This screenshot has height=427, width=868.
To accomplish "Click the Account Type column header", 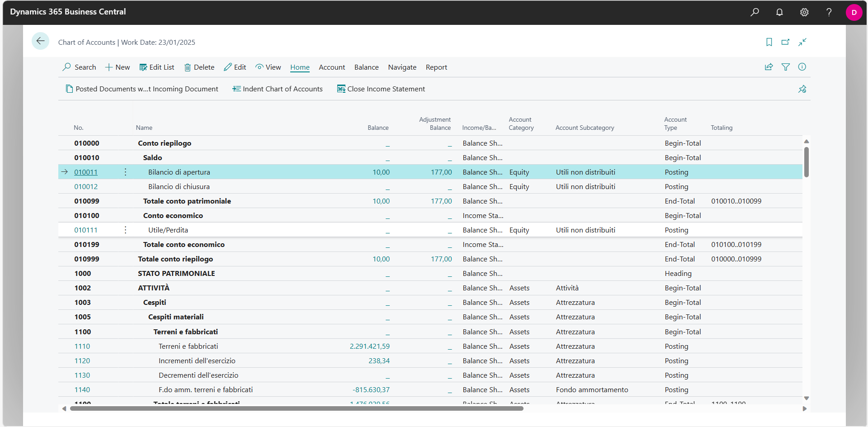I will coord(675,123).
